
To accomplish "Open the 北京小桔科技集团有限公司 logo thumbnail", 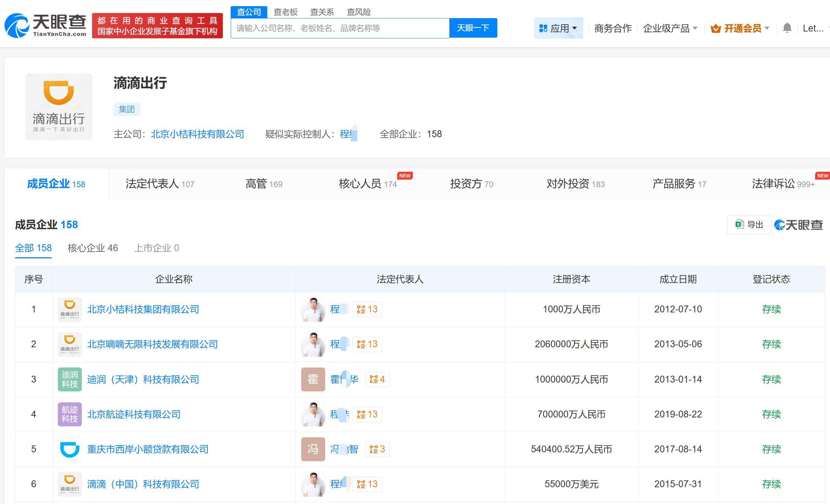I will click(x=70, y=309).
